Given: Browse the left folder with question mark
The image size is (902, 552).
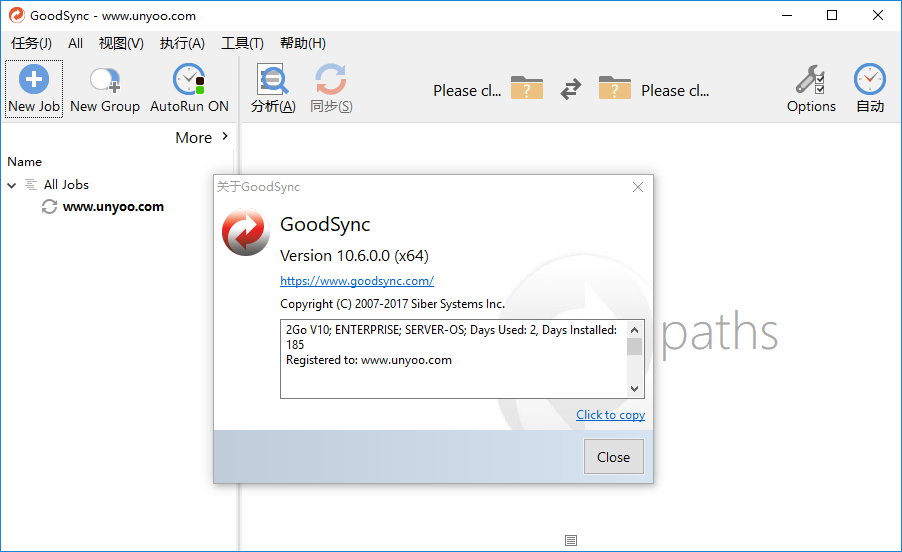Looking at the screenshot, I should [526, 88].
